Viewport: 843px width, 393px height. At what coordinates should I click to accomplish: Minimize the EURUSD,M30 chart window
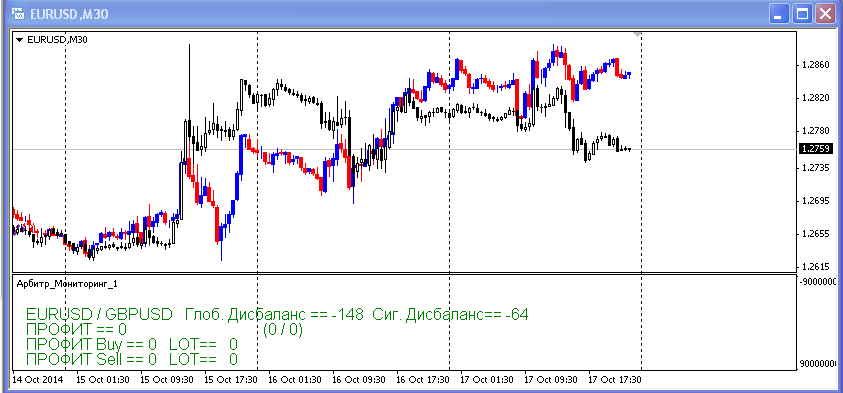(779, 13)
